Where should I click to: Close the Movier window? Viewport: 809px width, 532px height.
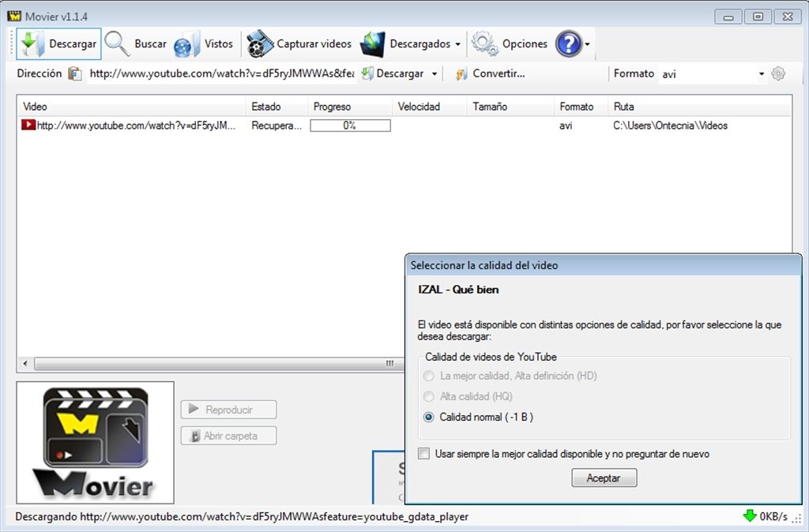tap(788, 17)
